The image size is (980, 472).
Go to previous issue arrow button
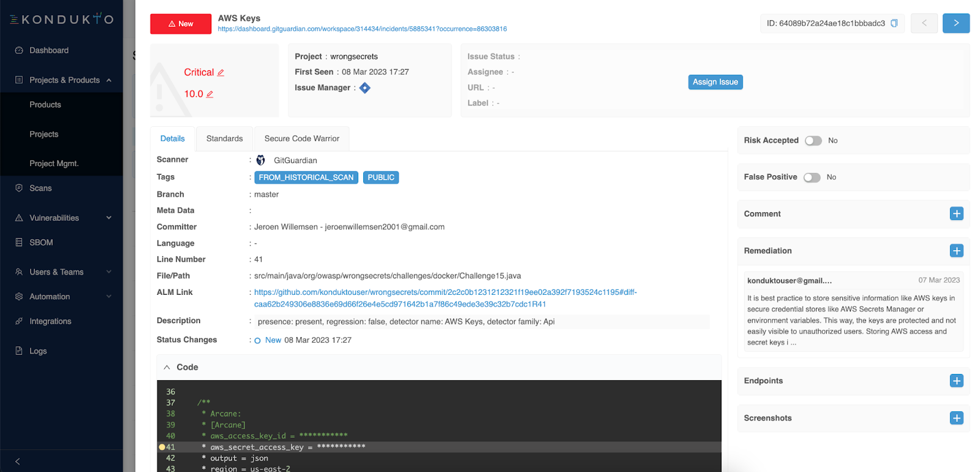click(x=924, y=23)
